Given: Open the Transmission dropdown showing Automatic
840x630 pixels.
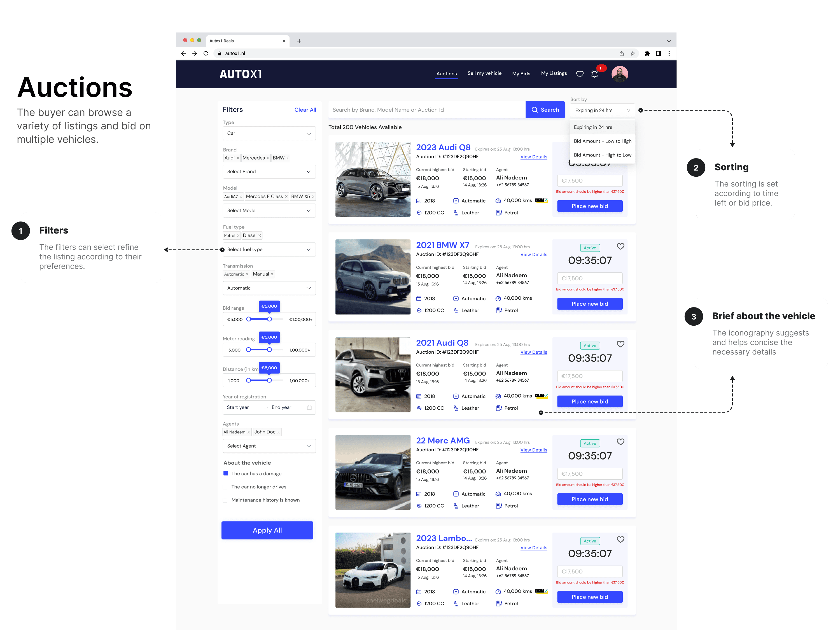Looking at the screenshot, I should tap(269, 288).
